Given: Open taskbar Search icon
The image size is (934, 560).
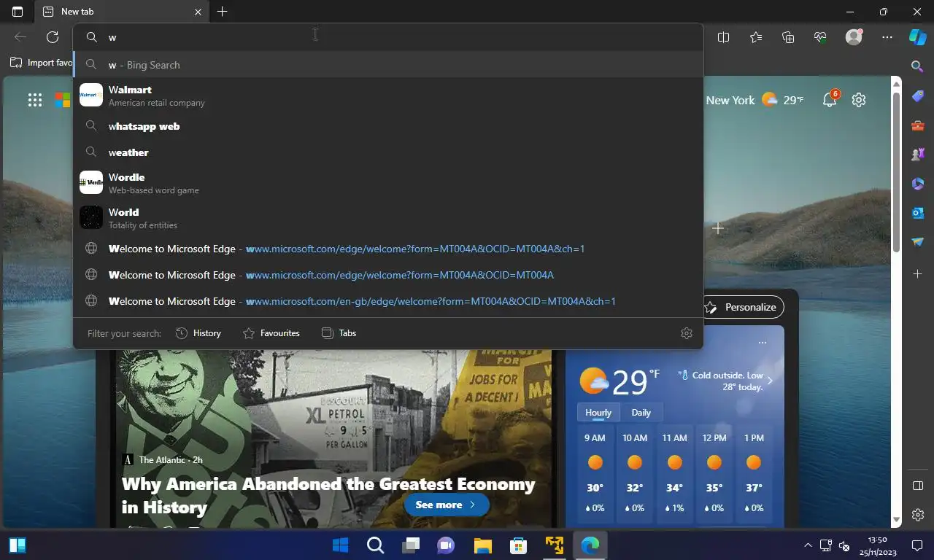Looking at the screenshot, I should [x=375, y=545].
